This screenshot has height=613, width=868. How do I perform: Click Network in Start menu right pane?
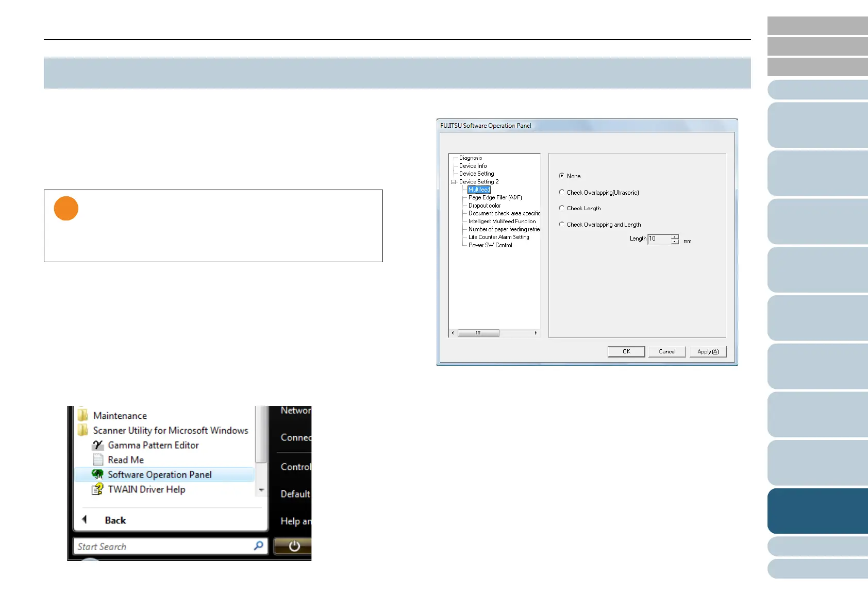296,411
